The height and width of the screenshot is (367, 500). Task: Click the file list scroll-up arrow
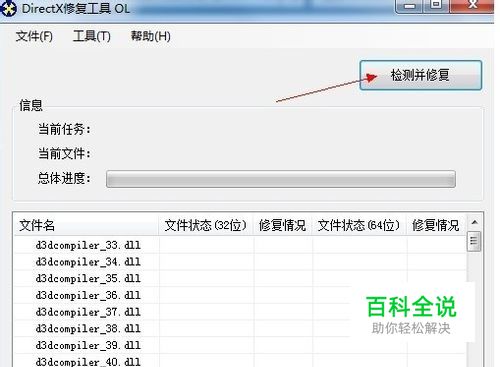[x=474, y=222]
